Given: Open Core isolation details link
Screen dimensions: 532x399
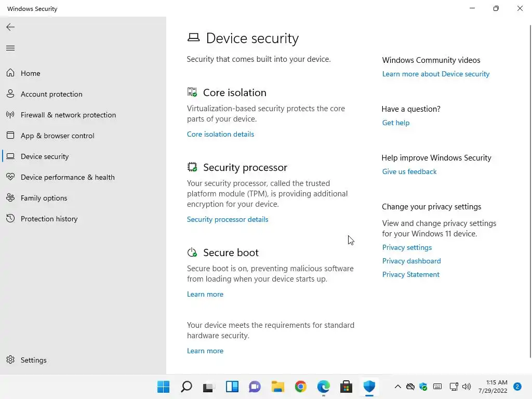Looking at the screenshot, I should click(x=220, y=134).
